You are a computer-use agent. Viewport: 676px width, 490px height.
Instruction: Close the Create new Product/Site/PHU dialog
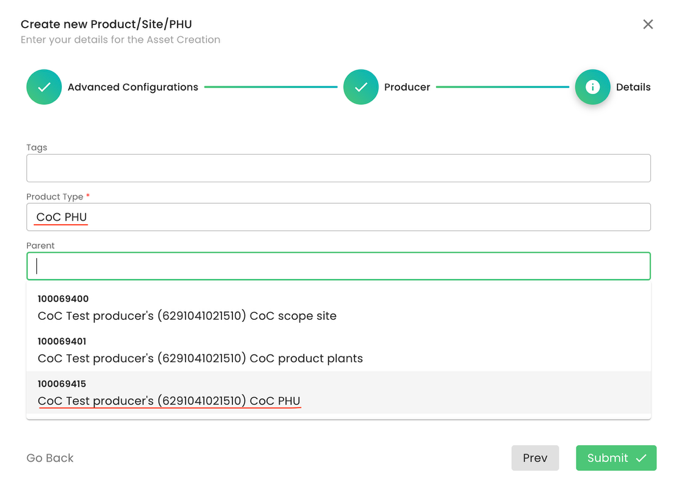coord(648,24)
